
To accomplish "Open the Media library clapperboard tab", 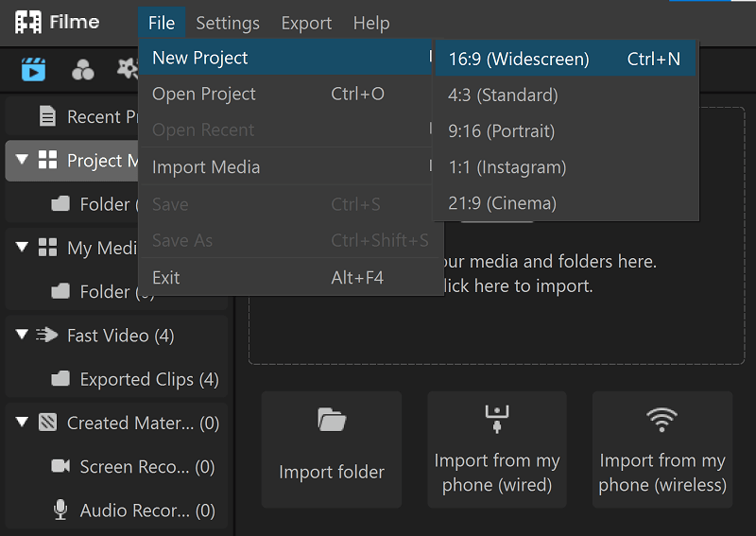I will pyautogui.click(x=34, y=69).
